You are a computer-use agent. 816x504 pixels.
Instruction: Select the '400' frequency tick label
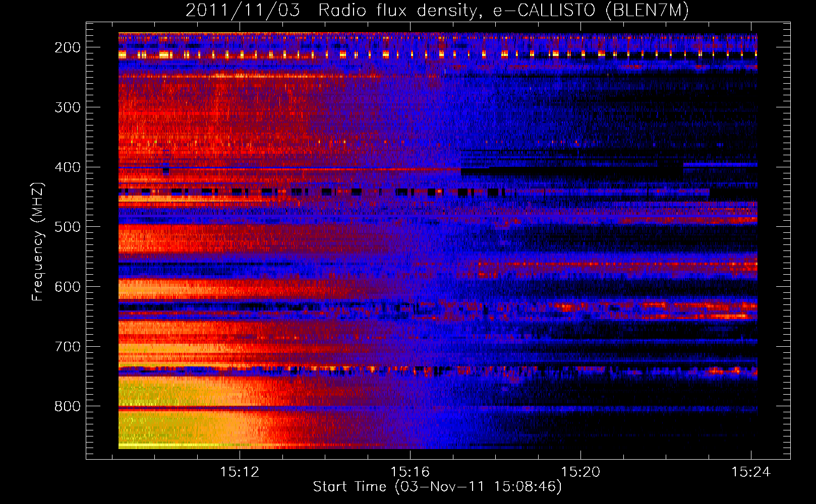tap(68, 167)
